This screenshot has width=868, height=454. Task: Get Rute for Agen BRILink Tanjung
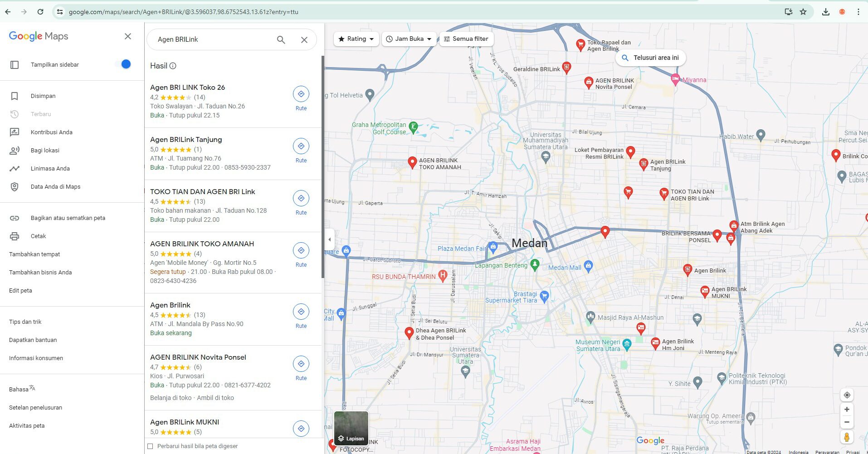301,151
